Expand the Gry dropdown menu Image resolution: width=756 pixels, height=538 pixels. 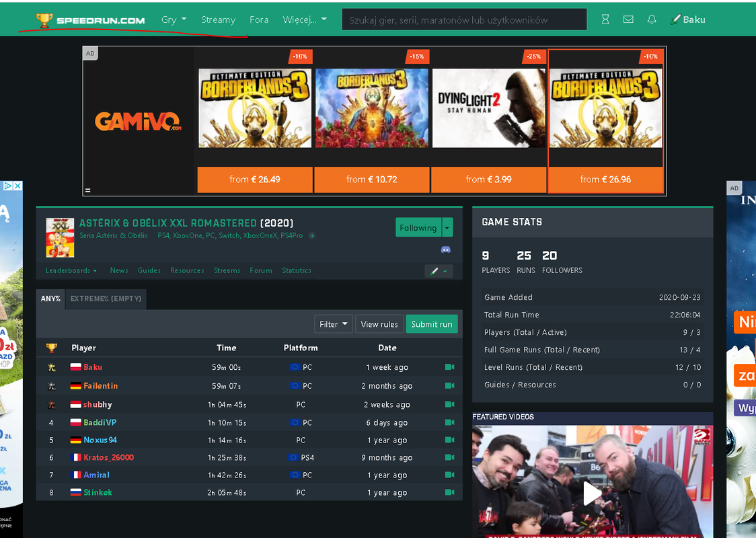click(174, 20)
